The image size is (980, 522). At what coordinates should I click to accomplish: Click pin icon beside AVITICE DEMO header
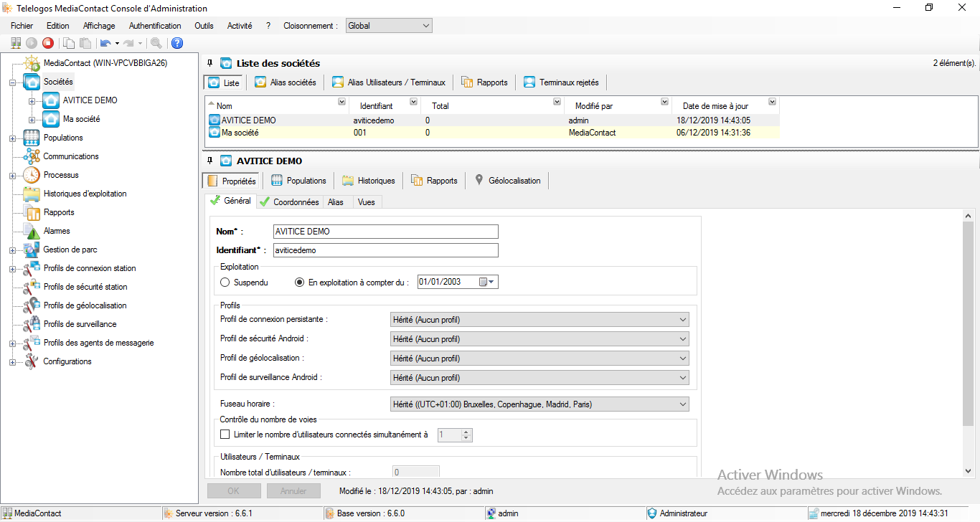(209, 161)
